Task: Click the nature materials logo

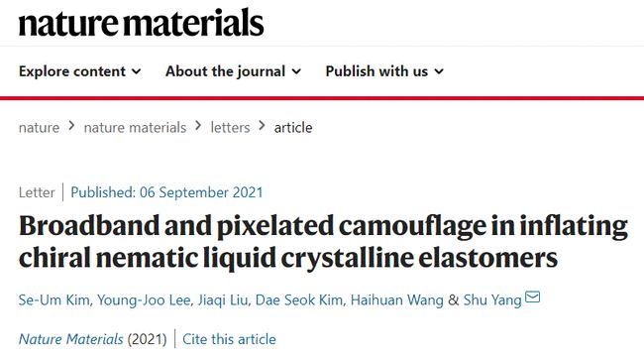Action: pos(141,23)
